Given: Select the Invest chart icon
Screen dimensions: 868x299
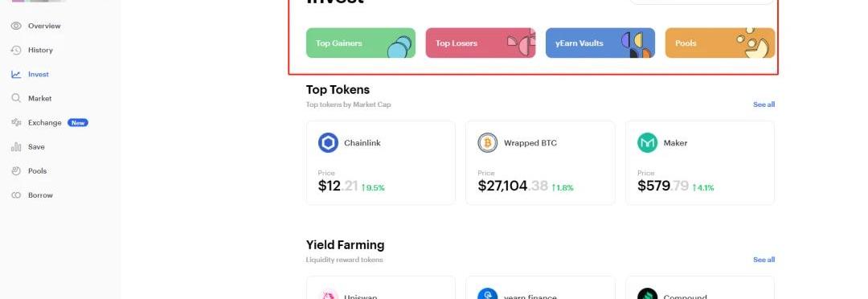Looking at the screenshot, I should pos(16,74).
